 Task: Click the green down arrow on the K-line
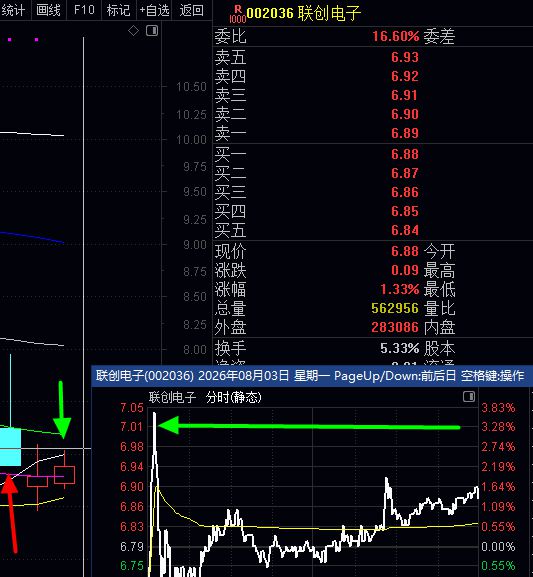click(61, 410)
